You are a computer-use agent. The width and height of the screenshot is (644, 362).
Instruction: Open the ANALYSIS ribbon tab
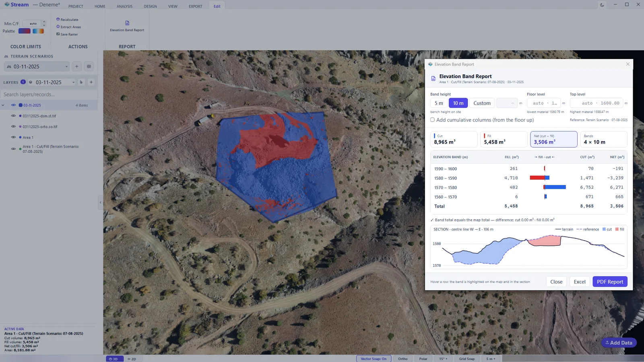(124, 6)
